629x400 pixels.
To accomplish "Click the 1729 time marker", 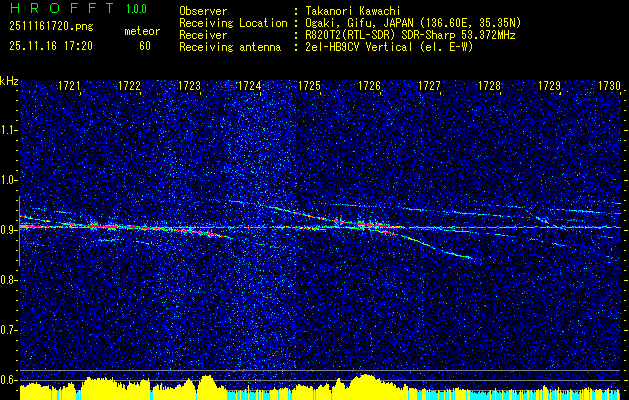I will click(x=549, y=85).
